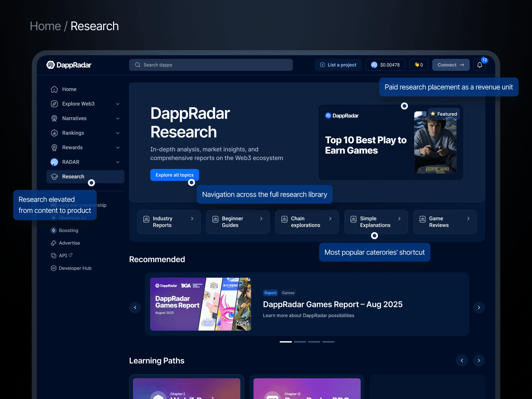This screenshot has width=532, height=399.
Task: Open Home in the sidebar
Action: tap(85, 89)
